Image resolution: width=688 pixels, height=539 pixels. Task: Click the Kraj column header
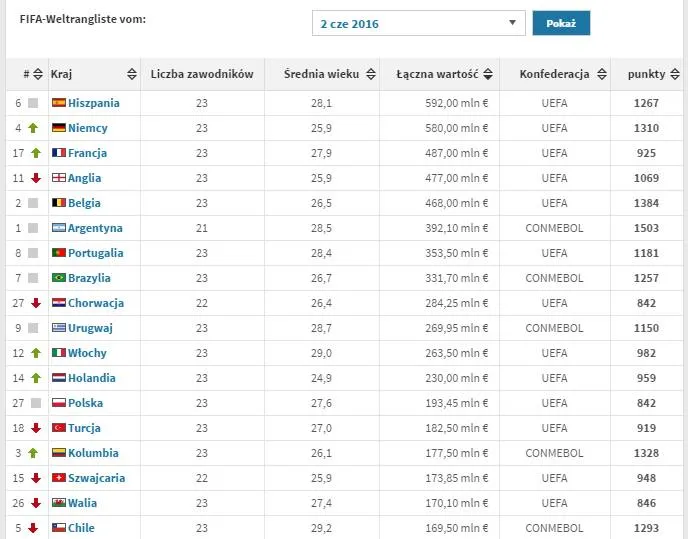pos(61,74)
